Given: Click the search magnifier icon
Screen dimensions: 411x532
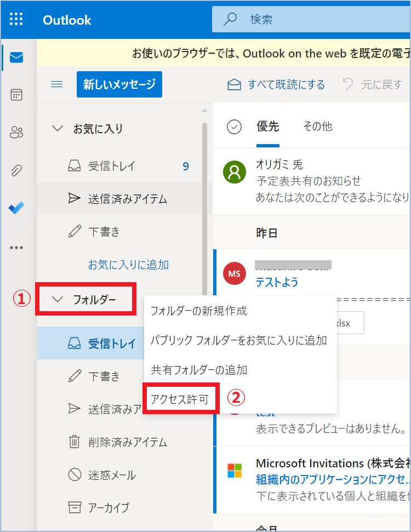Looking at the screenshot, I should point(230,19).
